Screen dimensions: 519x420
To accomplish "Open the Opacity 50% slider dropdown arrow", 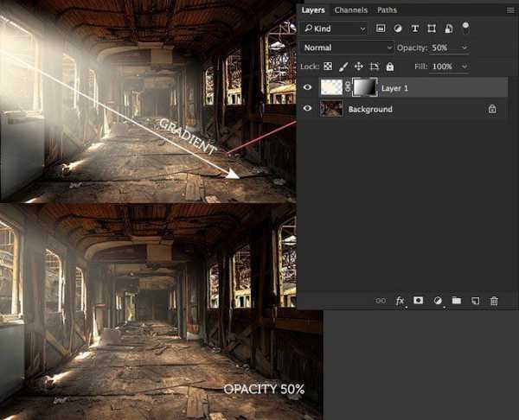I will click(x=465, y=48).
